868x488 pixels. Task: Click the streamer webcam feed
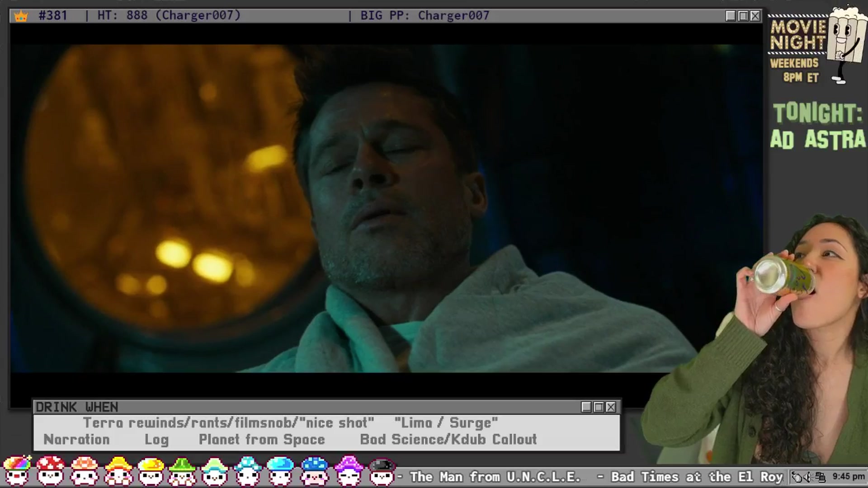755,339
